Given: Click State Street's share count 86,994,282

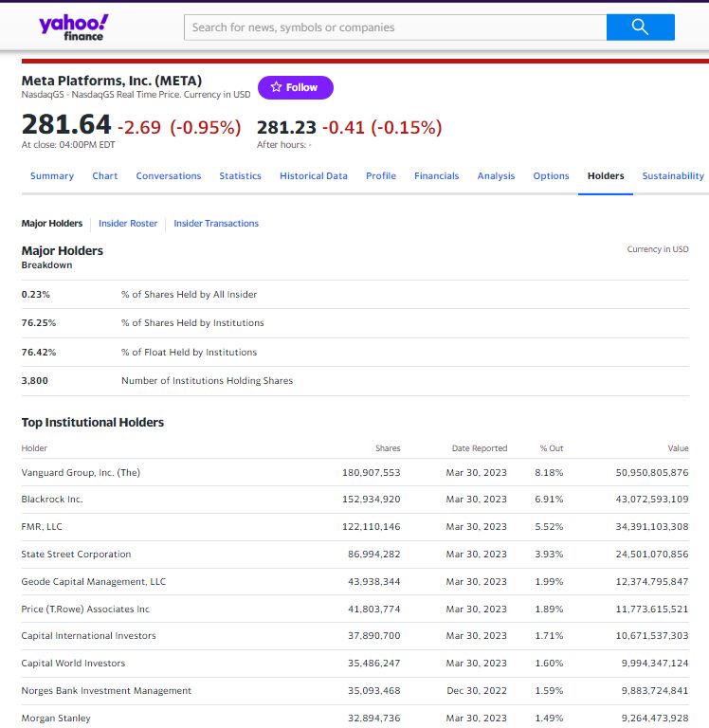Looking at the screenshot, I should point(374,554).
